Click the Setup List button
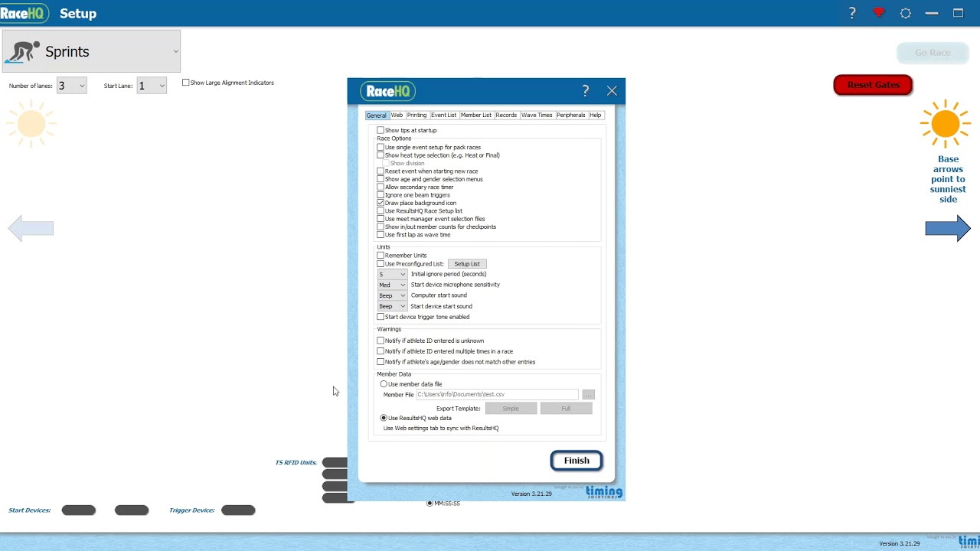The image size is (980, 551). coord(467,264)
